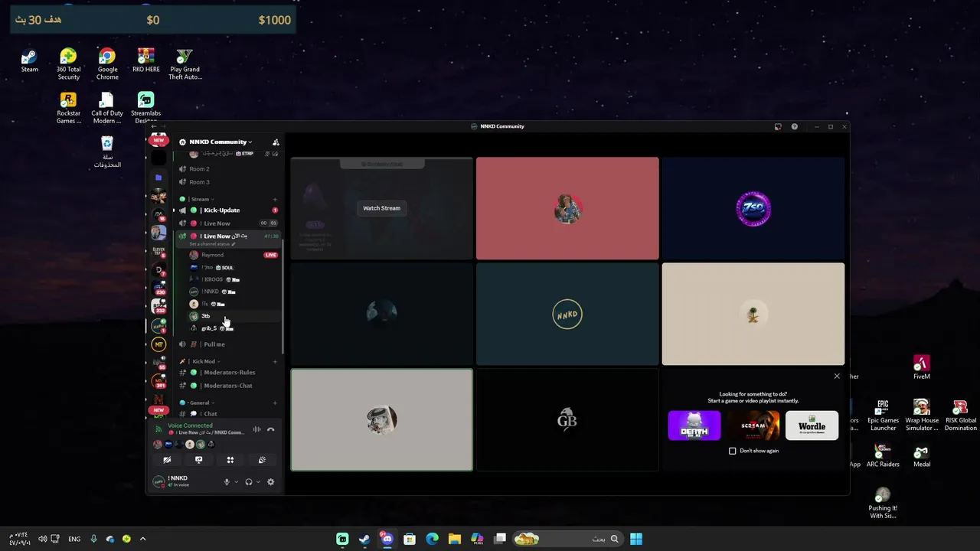Click the invite people icon beside NNKD Community
980x551 pixels.
pyautogui.click(x=276, y=142)
